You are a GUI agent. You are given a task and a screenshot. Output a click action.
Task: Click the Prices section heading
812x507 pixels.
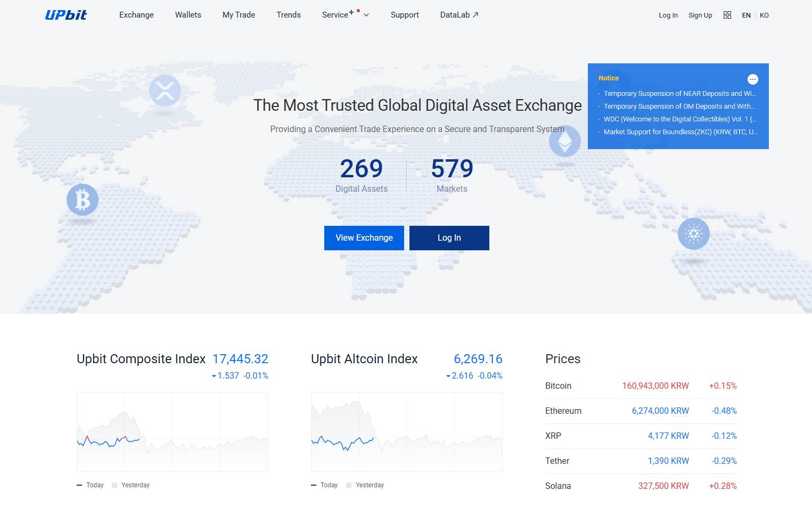click(563, 359)
